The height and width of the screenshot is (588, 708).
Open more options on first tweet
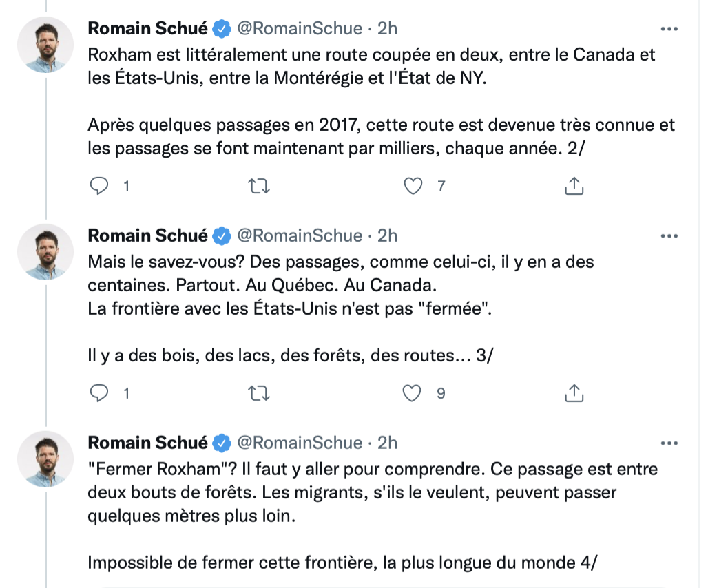coord(669,29)
